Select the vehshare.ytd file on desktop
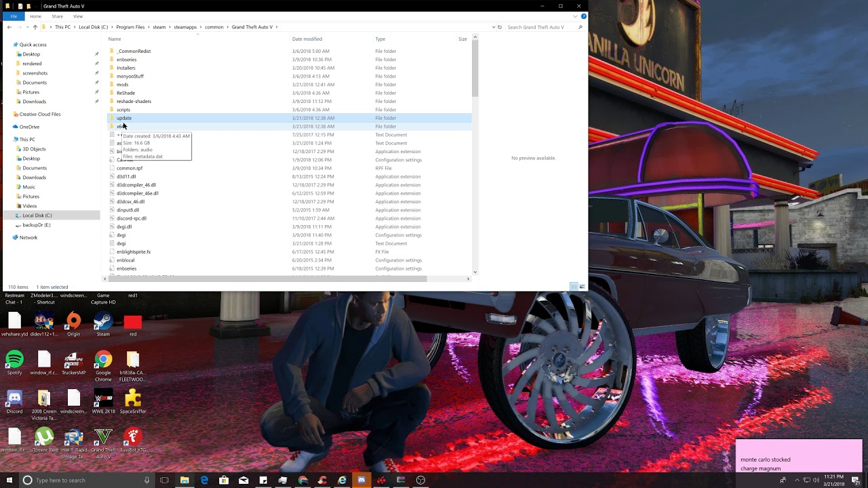868x488 pixels. pyautogui.click(x=14, y=323)
